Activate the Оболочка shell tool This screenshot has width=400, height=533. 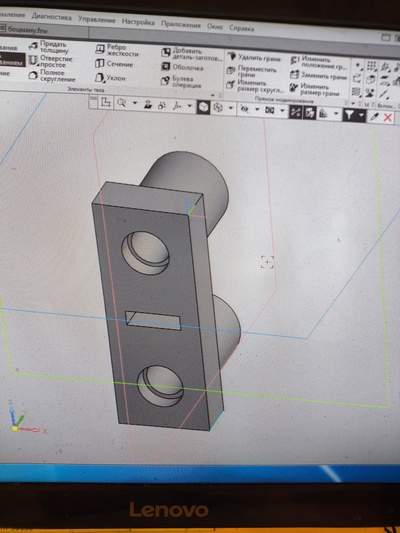click(182, 67)
